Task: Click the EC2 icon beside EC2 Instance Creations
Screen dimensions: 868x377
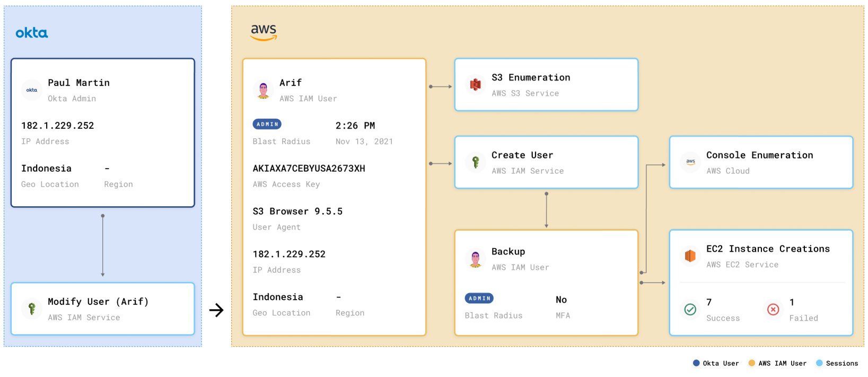Action: [690, 256]
